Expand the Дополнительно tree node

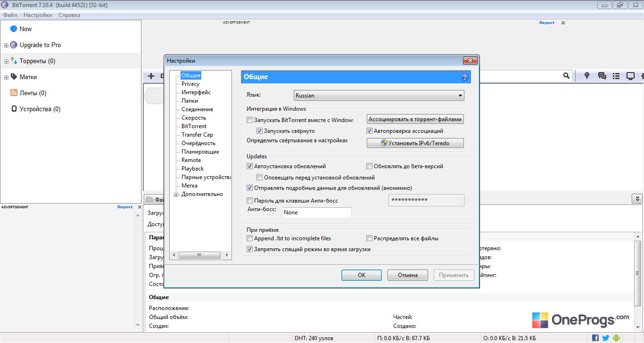tap(176, 195)
